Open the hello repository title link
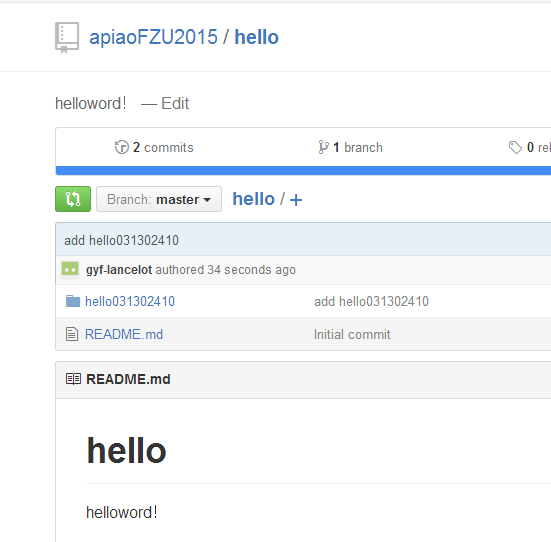Image resolution: width=551 pixels, height=542 pixels. pyautogui.click(x=257, y=37)
